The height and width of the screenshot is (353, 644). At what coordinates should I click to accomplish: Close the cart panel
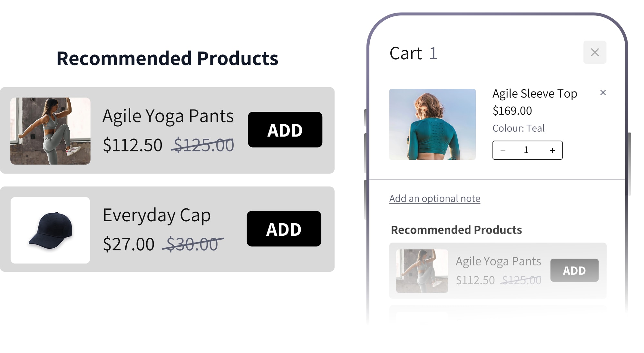[x=594, y=52]
